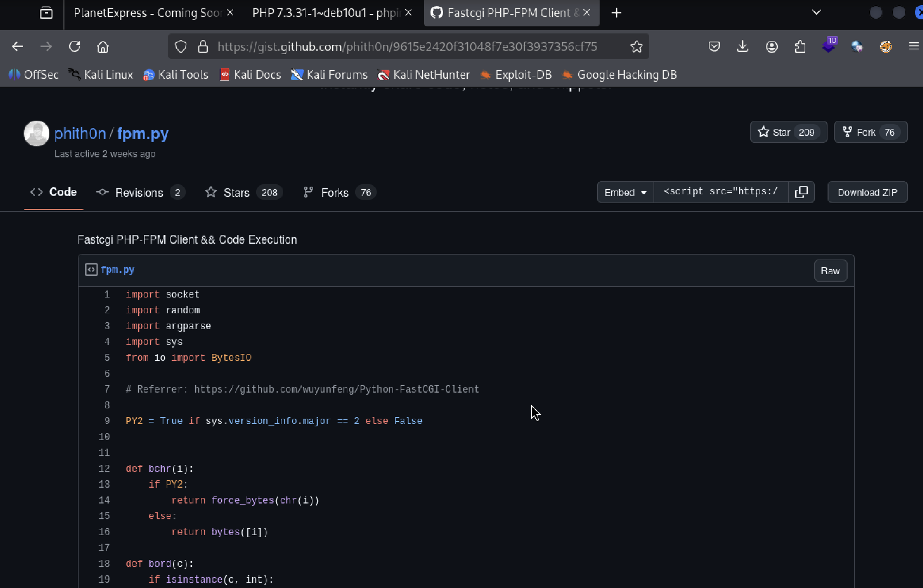Screen dimensions: 923x588
Task: Open the Extensions puzzle icon
Action: coord(800,47)
